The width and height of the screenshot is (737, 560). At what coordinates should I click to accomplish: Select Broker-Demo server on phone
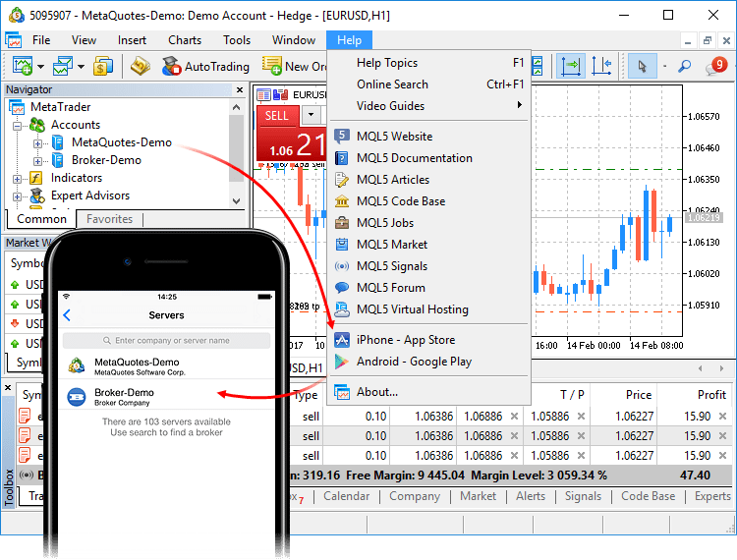pos(166,396)
